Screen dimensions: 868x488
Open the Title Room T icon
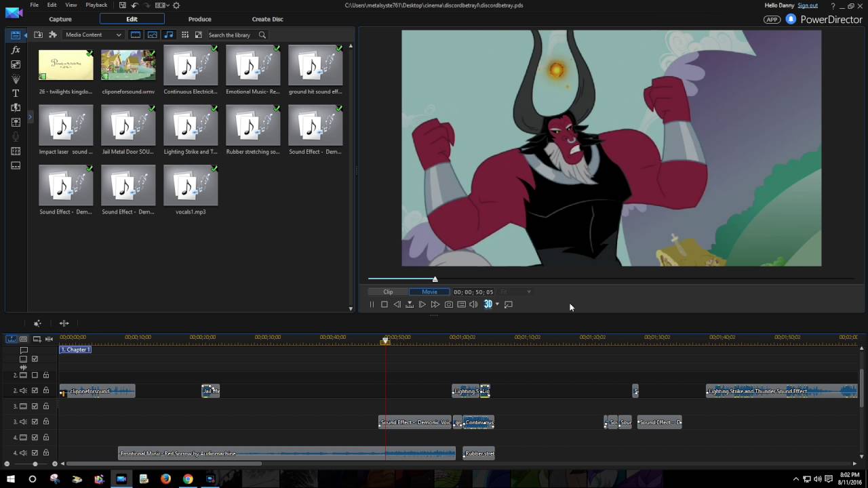click(16, 93)
